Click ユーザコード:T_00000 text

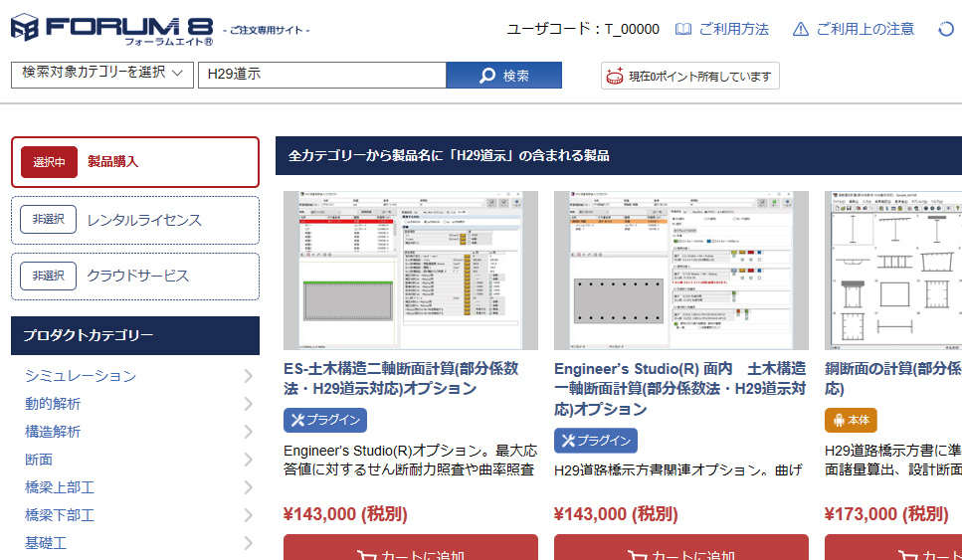coord(583,29)
